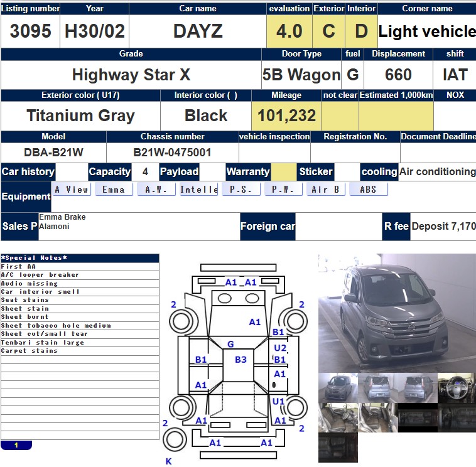
Task: Click the displacement value 660
Action: coord(398,75)
